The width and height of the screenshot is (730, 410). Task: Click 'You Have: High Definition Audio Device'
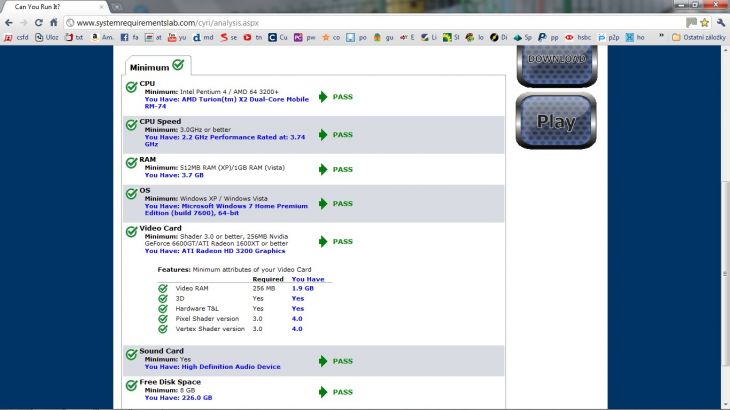point(212,367)
